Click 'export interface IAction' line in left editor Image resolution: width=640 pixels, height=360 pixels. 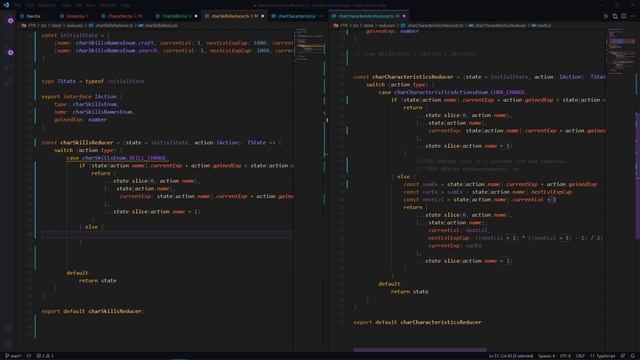click(x=81, y=97)
